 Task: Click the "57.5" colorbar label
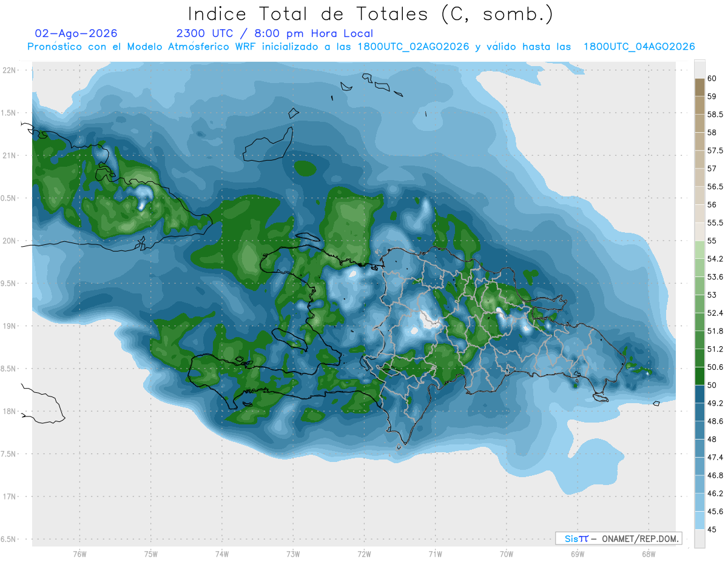(715, 150)
